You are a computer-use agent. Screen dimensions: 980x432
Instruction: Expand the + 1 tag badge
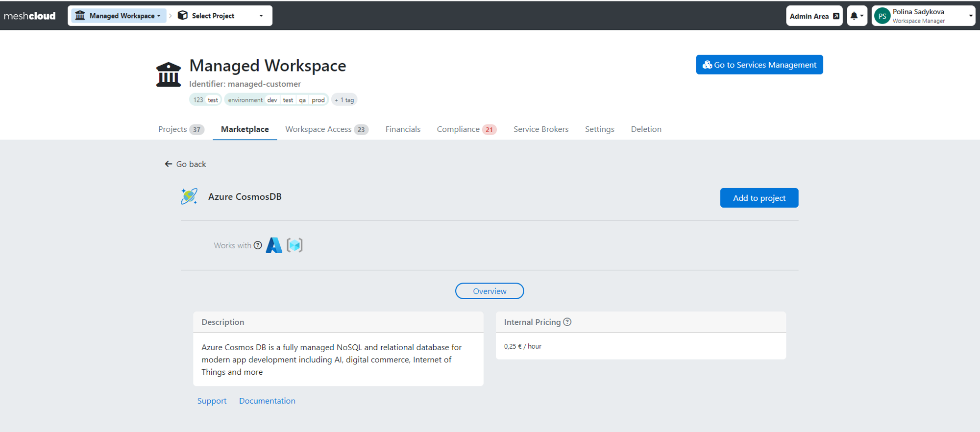(344, 100)
